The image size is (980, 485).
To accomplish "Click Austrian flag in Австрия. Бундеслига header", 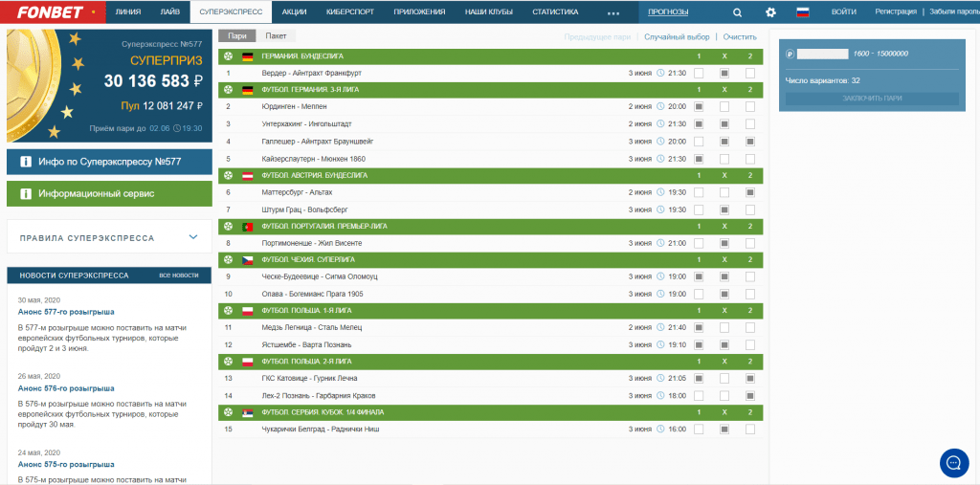I will (x=247, y=176).
